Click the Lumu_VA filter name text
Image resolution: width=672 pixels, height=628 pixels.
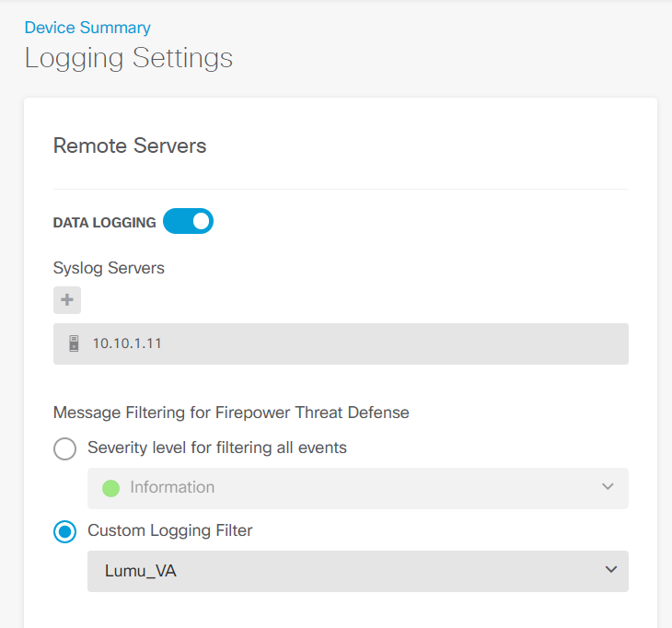141,572
